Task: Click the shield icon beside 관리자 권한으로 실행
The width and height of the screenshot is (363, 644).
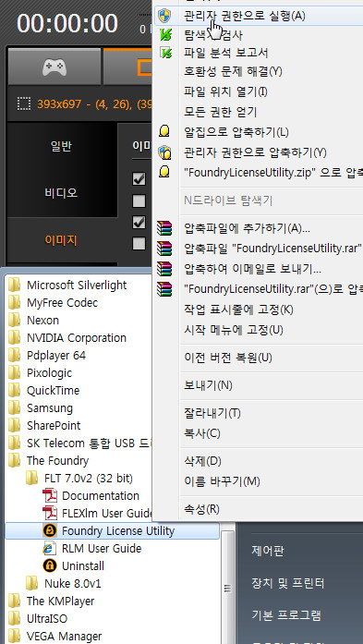Action: coord(164,16)
